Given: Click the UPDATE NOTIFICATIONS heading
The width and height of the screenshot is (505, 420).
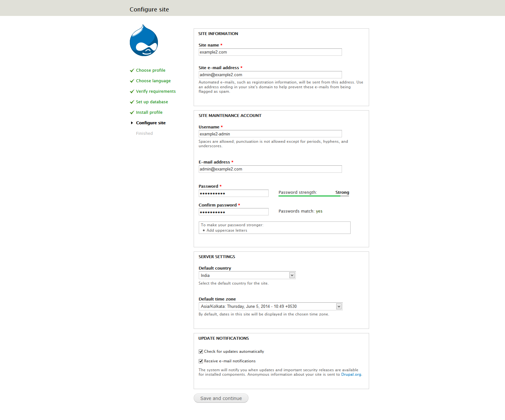Looking at the screenshot, I should pyautogui.click(x=224, y=338).
